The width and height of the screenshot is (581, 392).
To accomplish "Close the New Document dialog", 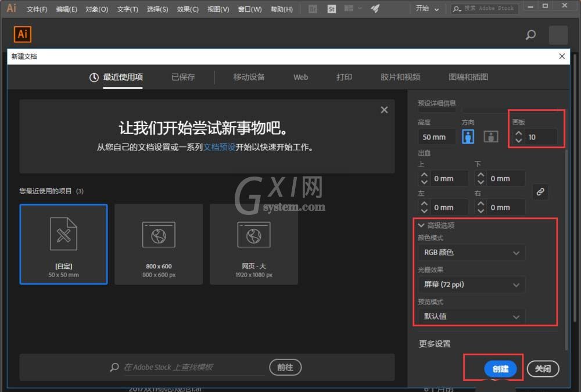I will 562,56.
